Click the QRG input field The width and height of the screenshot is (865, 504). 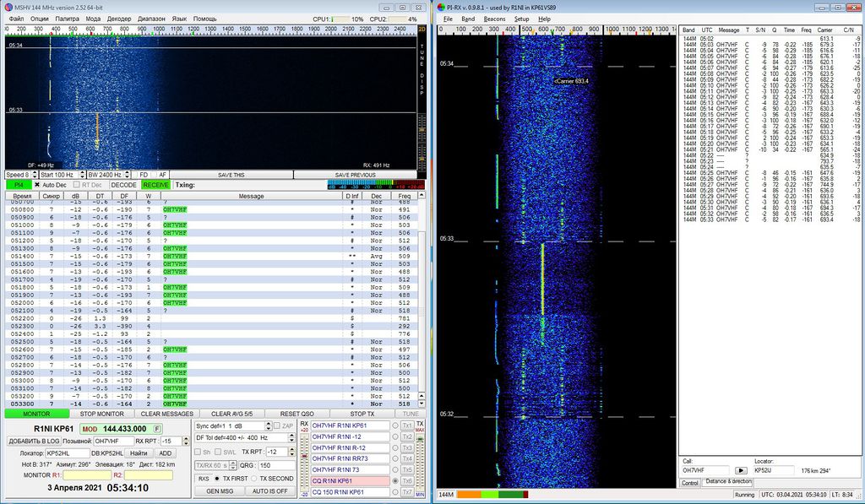click(x=276, y=465)
